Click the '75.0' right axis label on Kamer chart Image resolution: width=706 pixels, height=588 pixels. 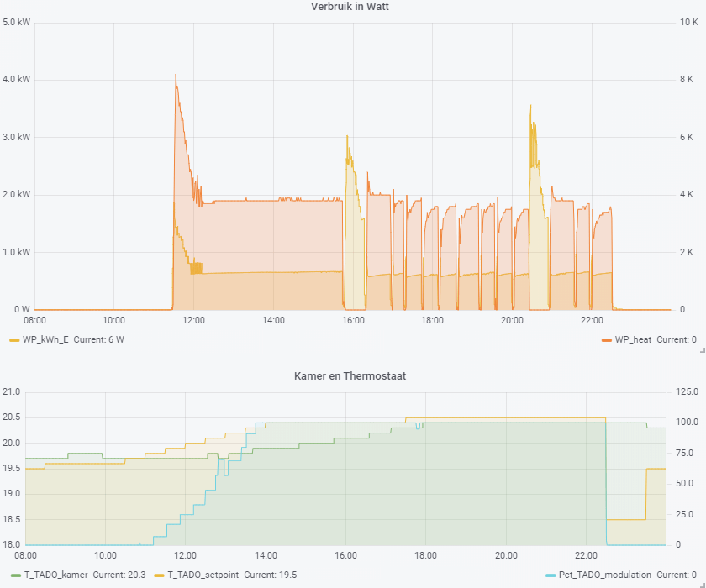[685, 453]
